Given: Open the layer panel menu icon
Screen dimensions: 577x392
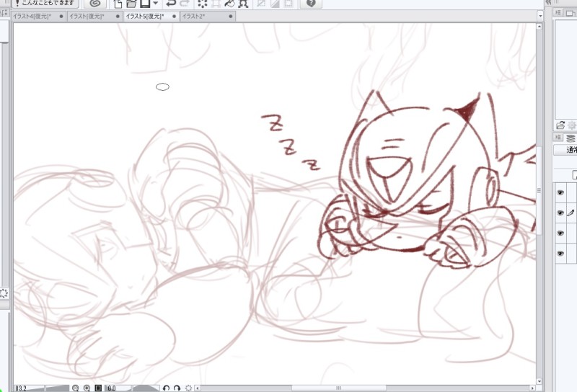Looking at the screenshot, I should [x=558, y=138].
